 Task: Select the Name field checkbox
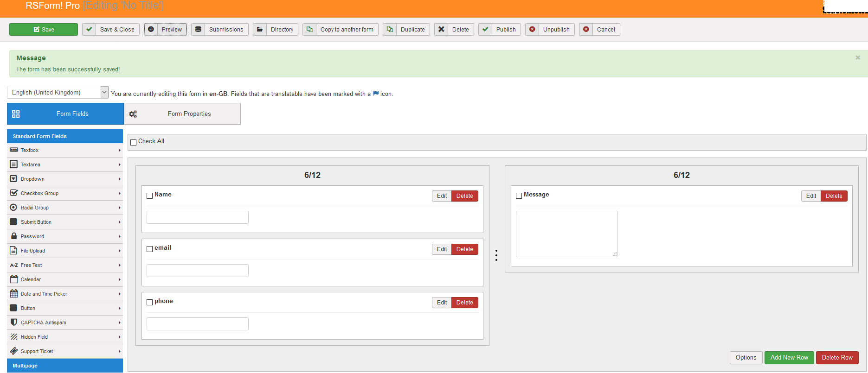[x=149, y=196]
